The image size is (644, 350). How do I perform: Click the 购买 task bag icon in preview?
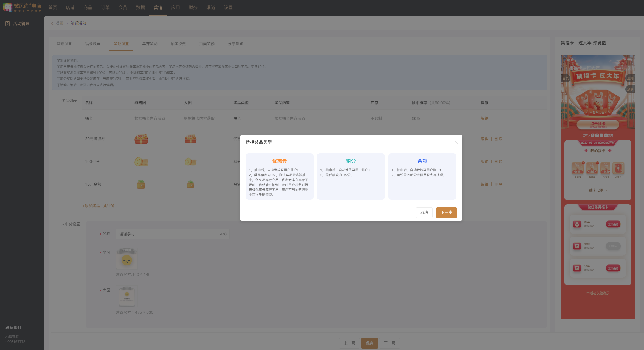click(577, 224)
